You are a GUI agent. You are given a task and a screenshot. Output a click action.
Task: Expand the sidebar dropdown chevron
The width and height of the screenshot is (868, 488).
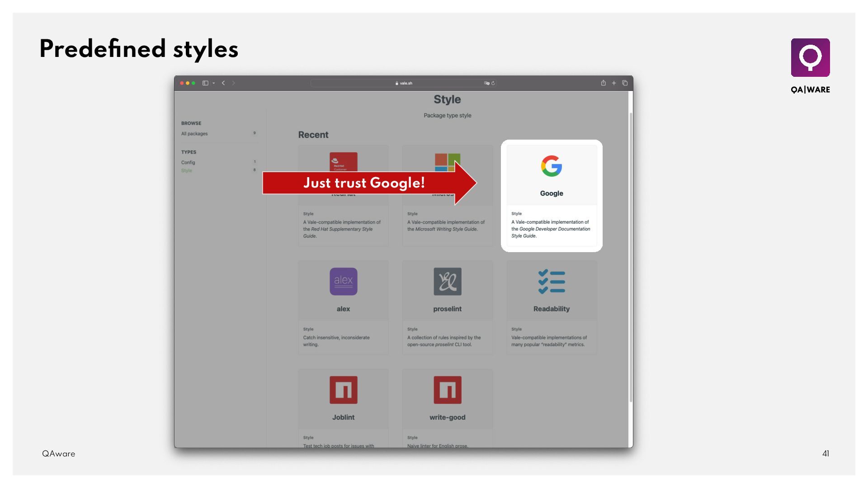tap(213, 83)
